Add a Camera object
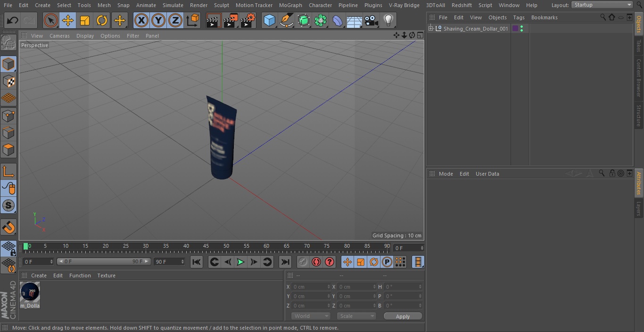Screen dimensions: 644x332 pyautogui.click(x=372, y=20)
